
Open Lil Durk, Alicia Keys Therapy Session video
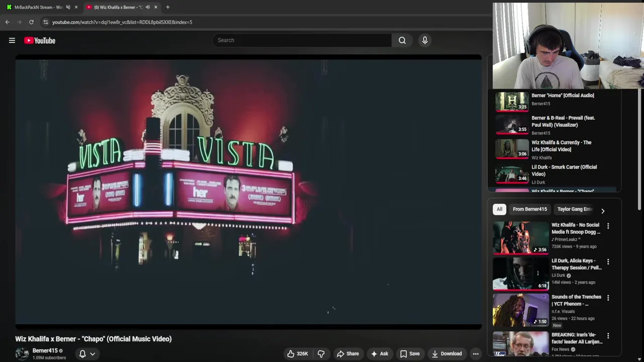(x=577, y=264)
